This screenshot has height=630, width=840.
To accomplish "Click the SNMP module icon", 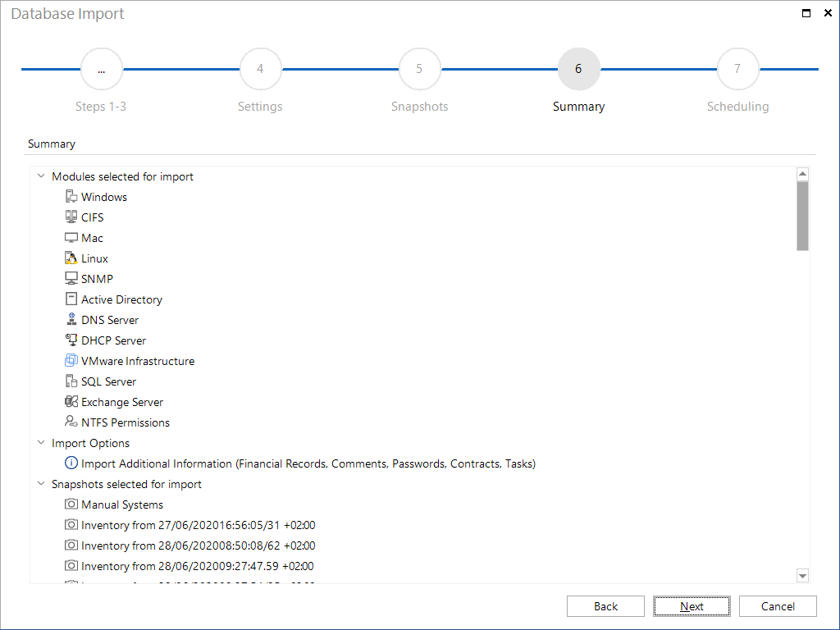I will pyautogui.click(x=71, y=279).
